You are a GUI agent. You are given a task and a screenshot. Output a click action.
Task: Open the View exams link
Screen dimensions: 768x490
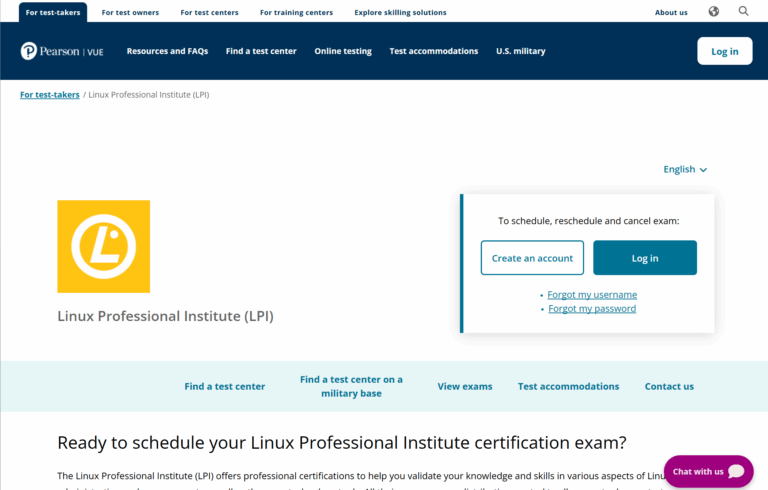pyautogui.click(x=465, y=386)
